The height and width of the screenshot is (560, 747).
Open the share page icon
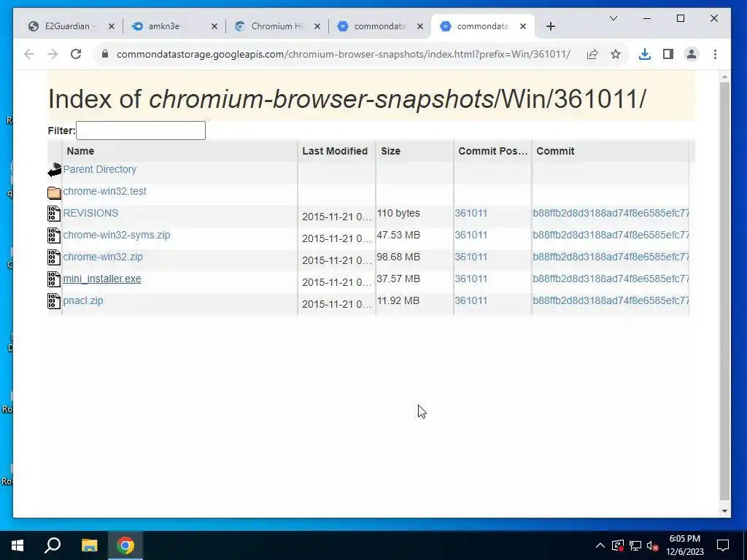(x=592, y=54)
